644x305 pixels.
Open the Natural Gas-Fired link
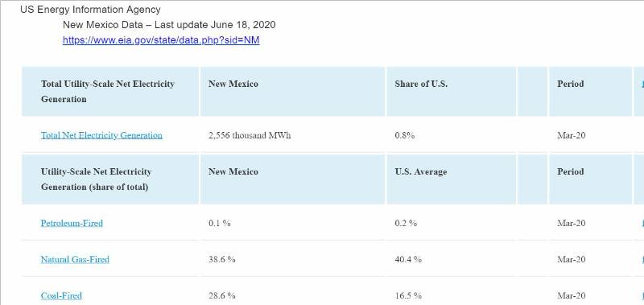tap(75, 259)
